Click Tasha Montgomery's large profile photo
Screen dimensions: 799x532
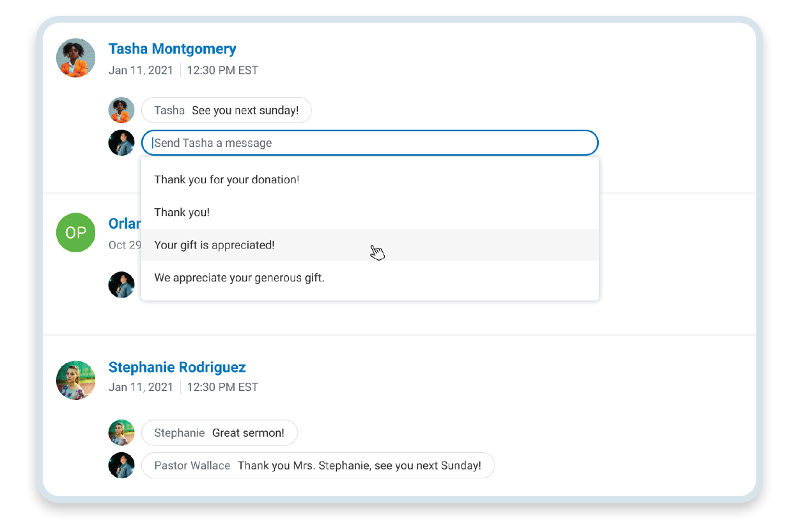(x=76, y=58)
